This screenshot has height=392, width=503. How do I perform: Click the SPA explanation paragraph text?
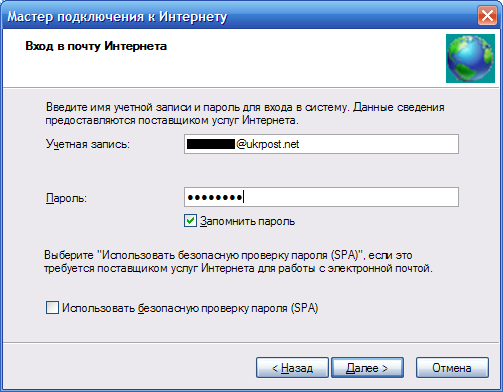pos(238,262)
